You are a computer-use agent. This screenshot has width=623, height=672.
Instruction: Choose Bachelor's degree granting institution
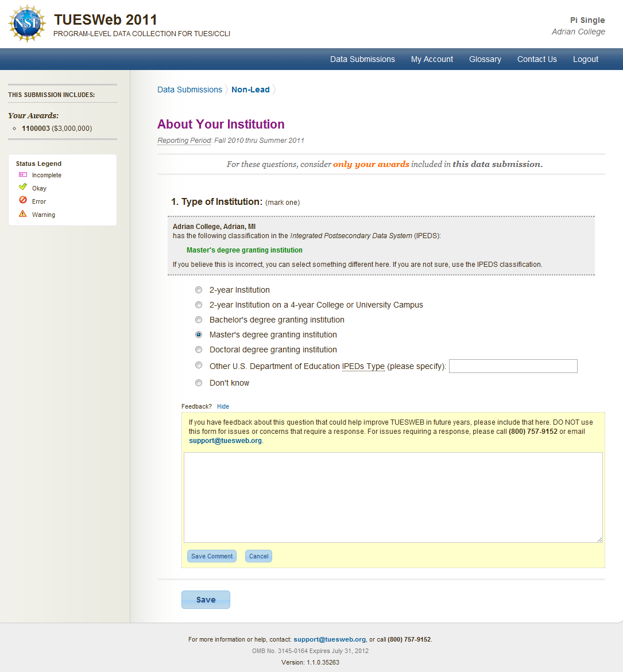click(199, 320)
